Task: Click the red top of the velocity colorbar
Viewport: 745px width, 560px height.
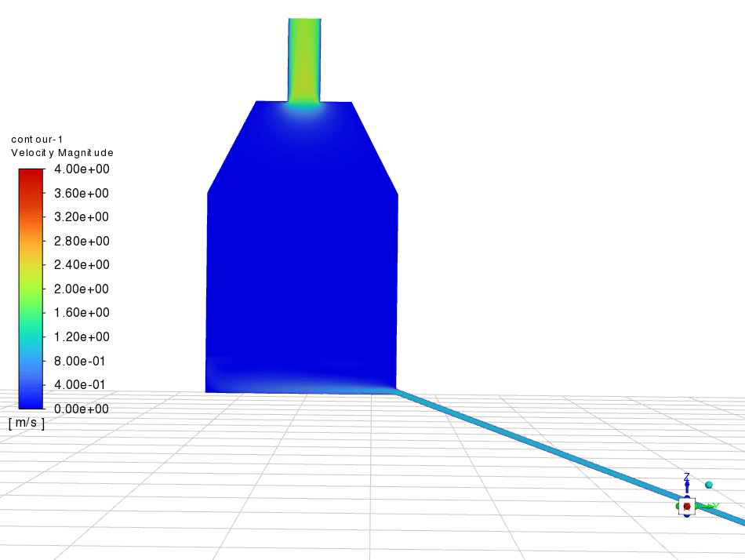Action: click(31, 174)
